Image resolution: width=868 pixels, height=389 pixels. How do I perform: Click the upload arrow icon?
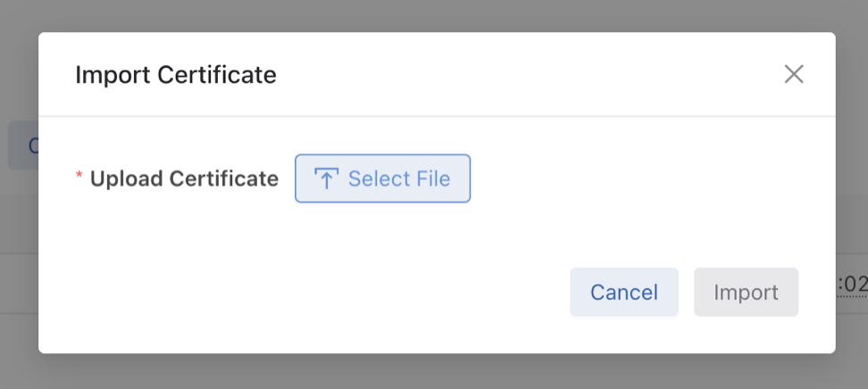327,178
